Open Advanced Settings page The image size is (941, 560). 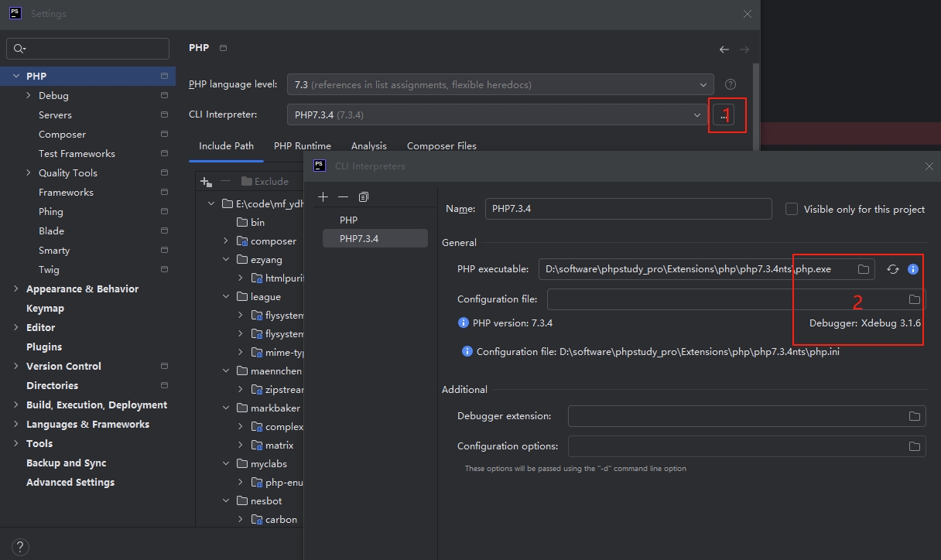point(70,482)
